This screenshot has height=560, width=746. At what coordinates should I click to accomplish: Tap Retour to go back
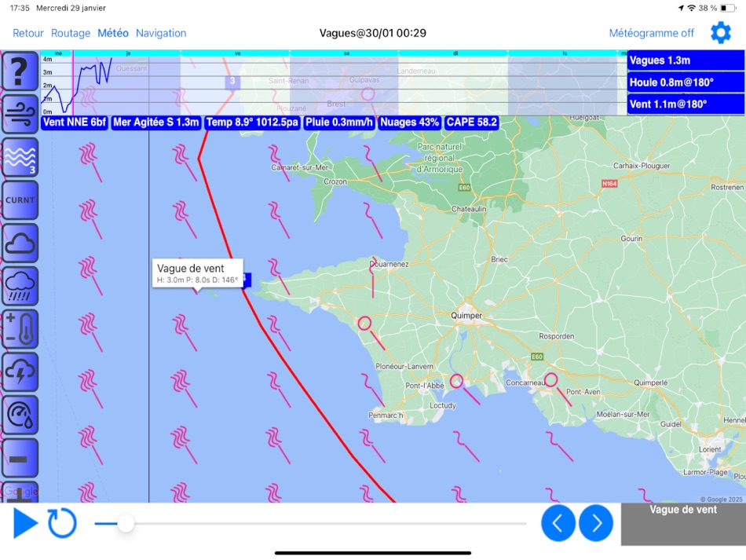click(x=28, y=33)
